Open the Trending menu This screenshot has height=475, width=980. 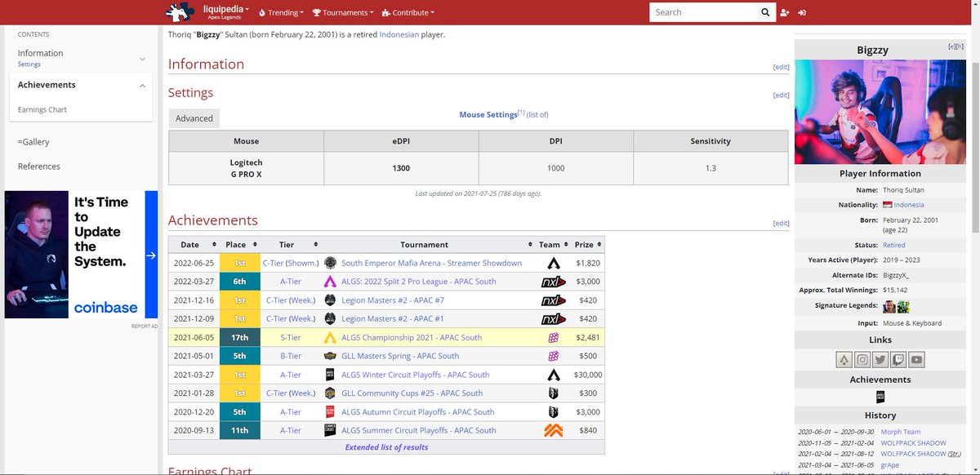(280, 12)
